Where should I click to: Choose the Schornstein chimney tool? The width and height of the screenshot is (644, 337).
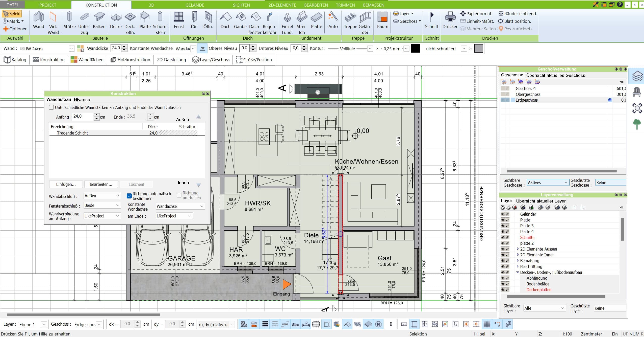tap(160, 23)
